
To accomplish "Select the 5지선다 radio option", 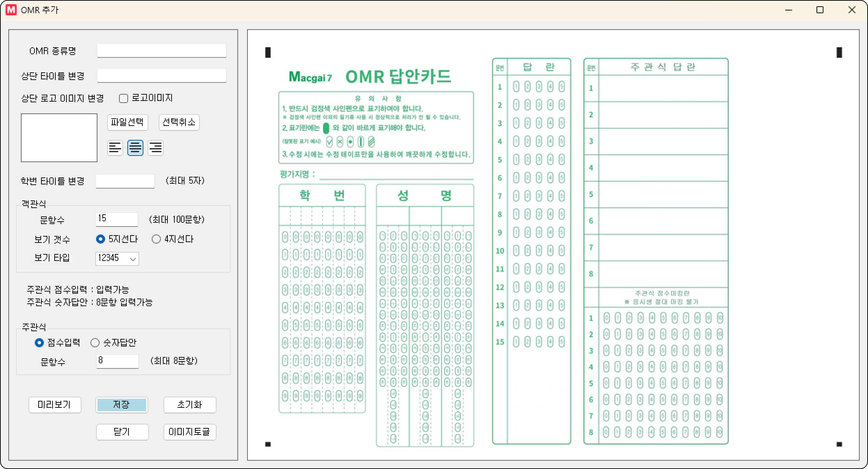I will pyautogui.click(x=101, y=239).
